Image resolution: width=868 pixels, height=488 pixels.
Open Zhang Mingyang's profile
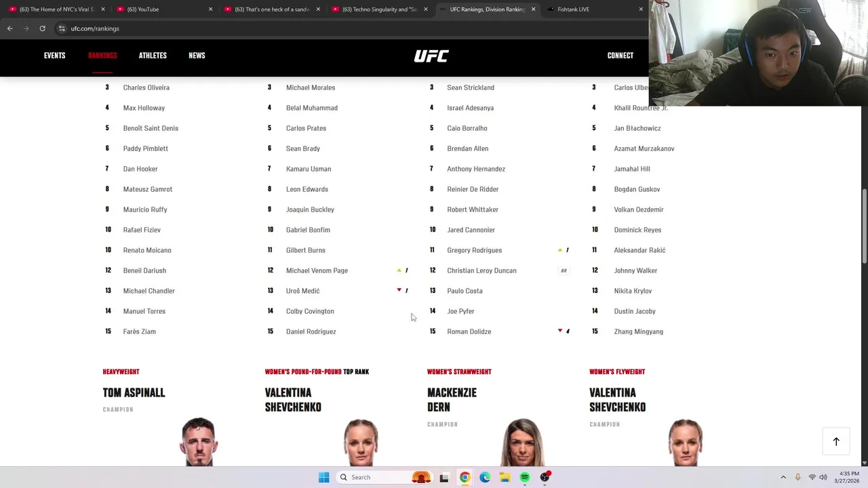click(x=639, y=331)
